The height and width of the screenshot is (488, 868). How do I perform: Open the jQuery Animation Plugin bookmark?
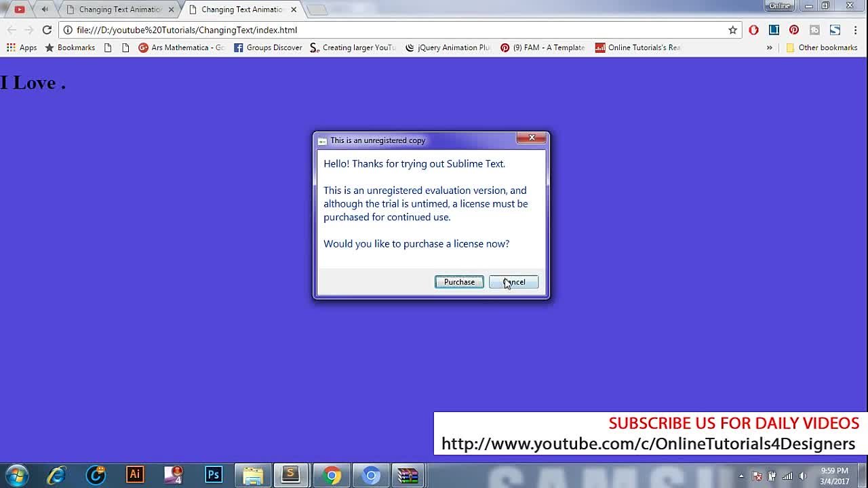click(x=448, y=47)
